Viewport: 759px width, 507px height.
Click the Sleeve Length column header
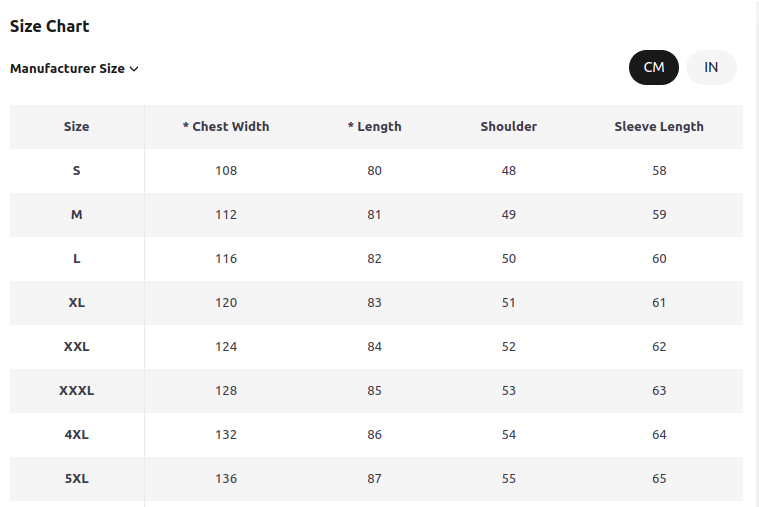pos(659,127)
